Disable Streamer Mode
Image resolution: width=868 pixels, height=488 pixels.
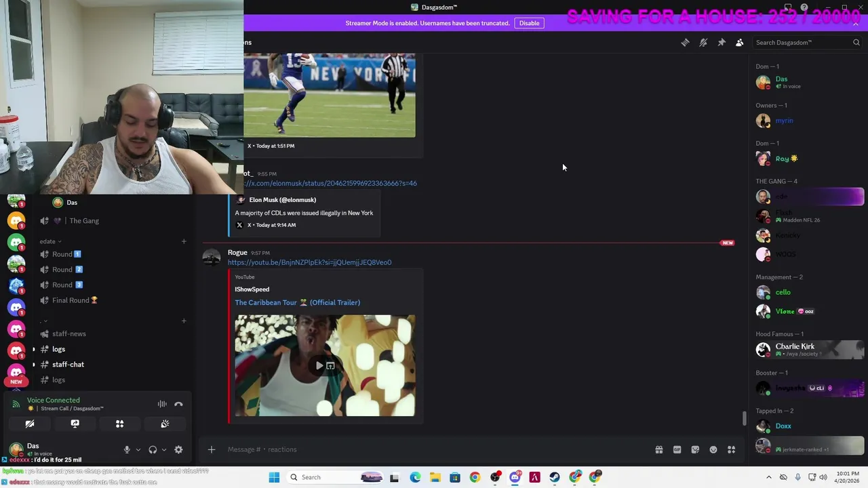point(529,23)
